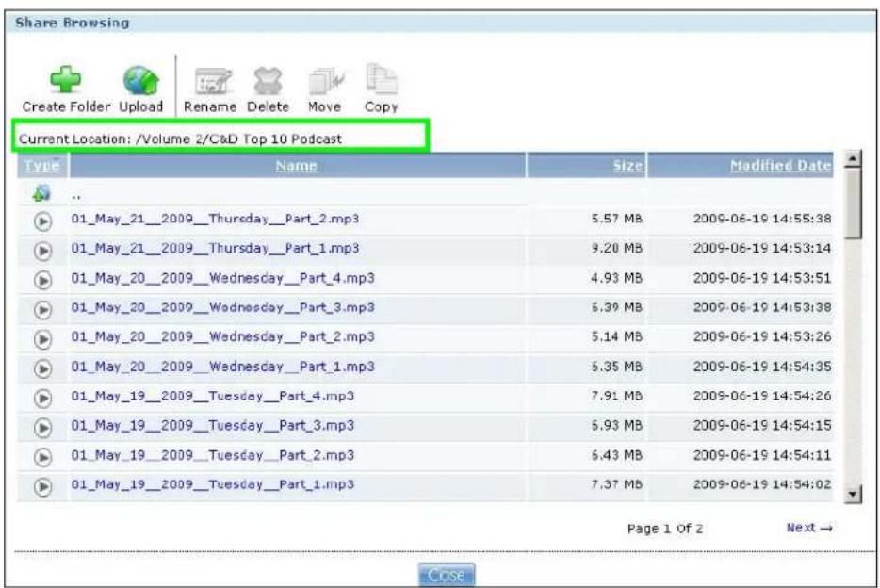Open 01_May_21__2009__Thursday__Part_2.mp3 file link
Screen dimensions: 880x588
pos(215,219)
